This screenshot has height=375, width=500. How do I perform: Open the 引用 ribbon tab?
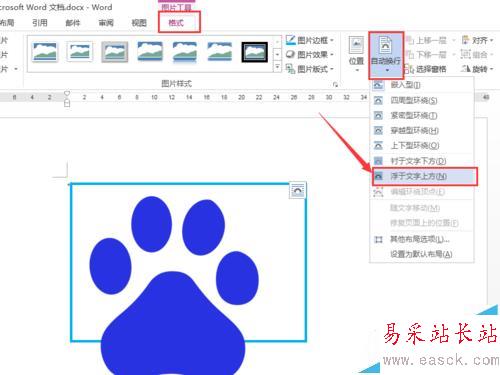pyautogui.click(x=40, y=23)
